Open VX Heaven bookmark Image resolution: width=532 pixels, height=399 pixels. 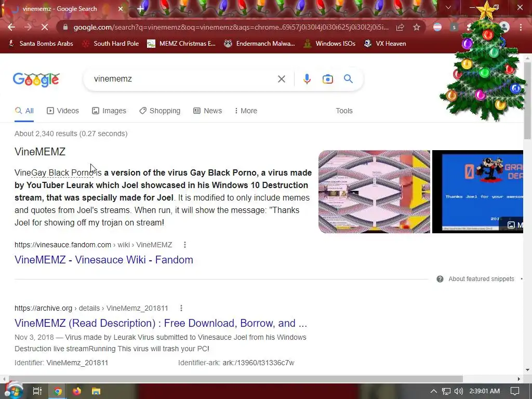[385, 44]
